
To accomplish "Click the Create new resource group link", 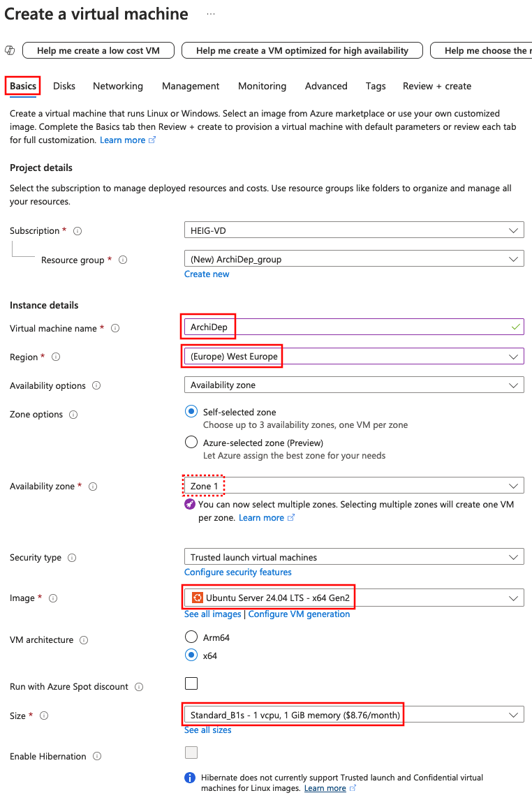I will point(207,274).
